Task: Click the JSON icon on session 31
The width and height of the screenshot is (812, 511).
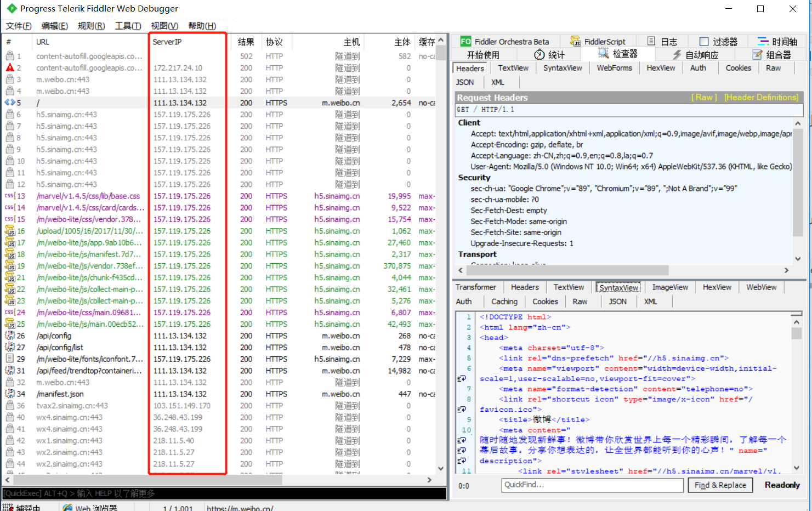Action: [x=10, y=371]
